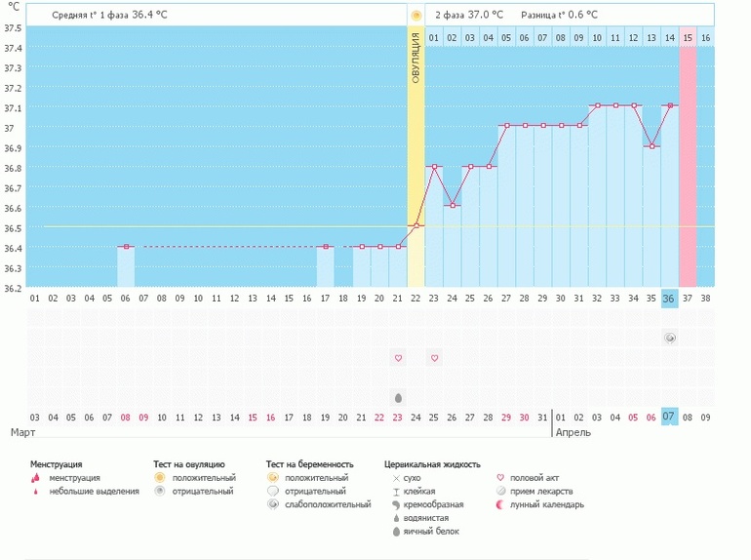Image resolution: width=751 pixels, height=560 pixels.
Task: Click the 36.9 dip point on day 35
Action: coord(652,145)
